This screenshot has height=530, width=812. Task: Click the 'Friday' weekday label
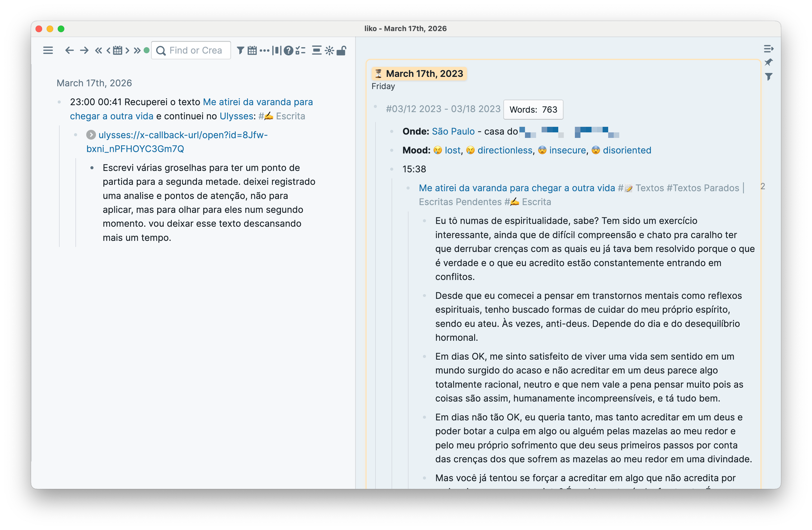(383, 86)
